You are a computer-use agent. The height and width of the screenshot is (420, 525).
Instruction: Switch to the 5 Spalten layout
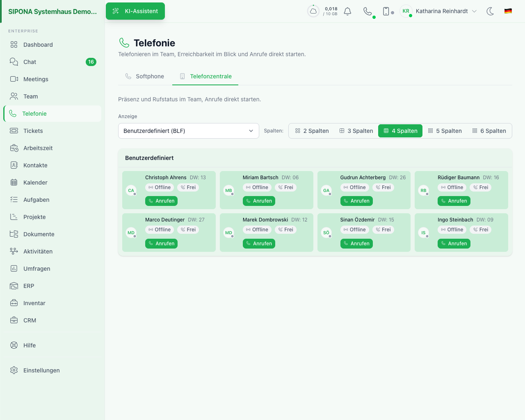point(445,131)
